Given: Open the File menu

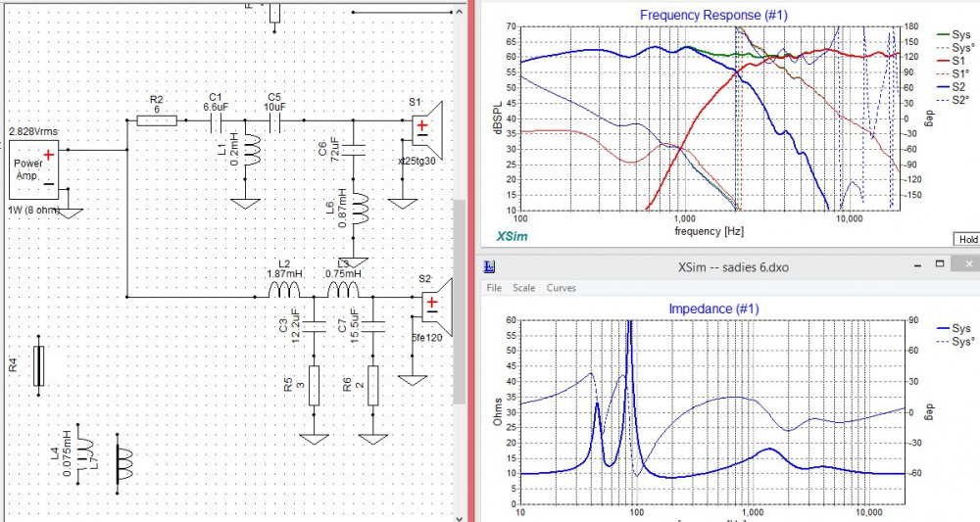Looking at the screenshot, I should tap(494, 288).
